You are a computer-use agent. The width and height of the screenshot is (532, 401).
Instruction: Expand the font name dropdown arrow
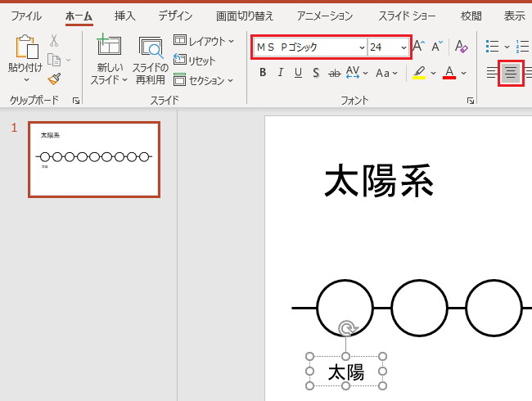click(362, 47)
